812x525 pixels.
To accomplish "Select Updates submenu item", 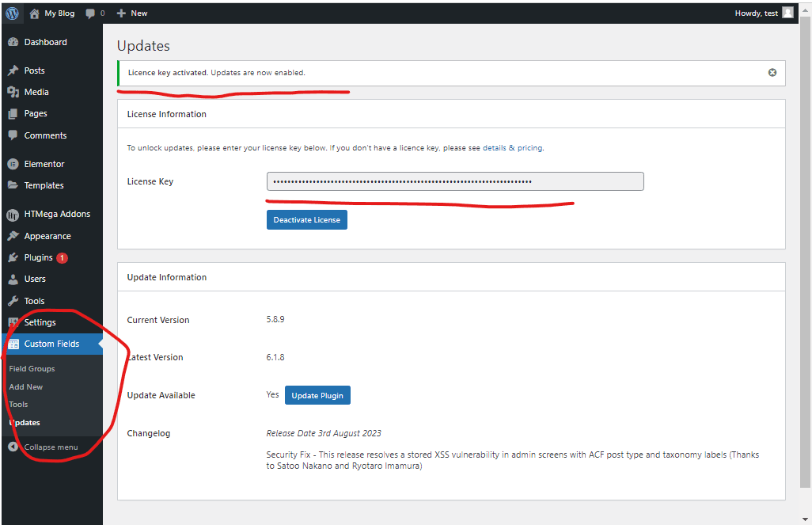I will (25, 422).
